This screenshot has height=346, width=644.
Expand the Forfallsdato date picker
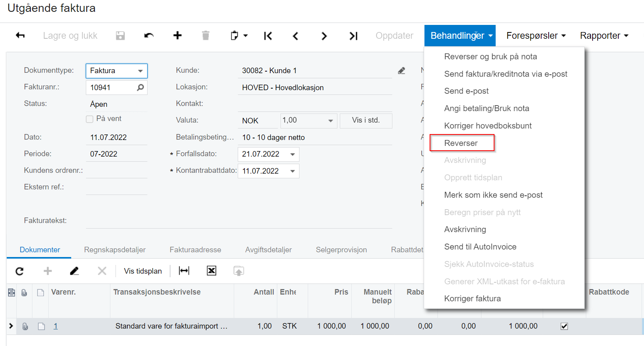point(293,154)
